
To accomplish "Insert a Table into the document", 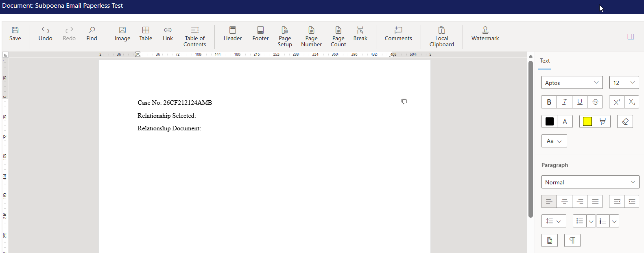I will tap(146, 34).
